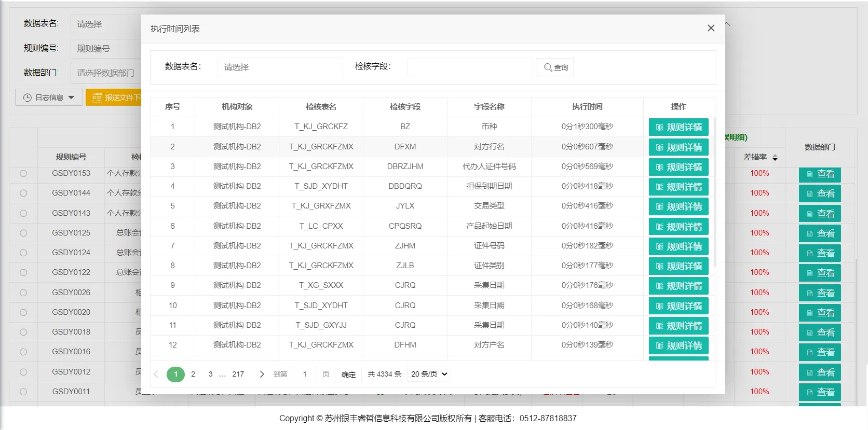
Task: Click the 报送文件 orange button
Action: pos(114,98)
